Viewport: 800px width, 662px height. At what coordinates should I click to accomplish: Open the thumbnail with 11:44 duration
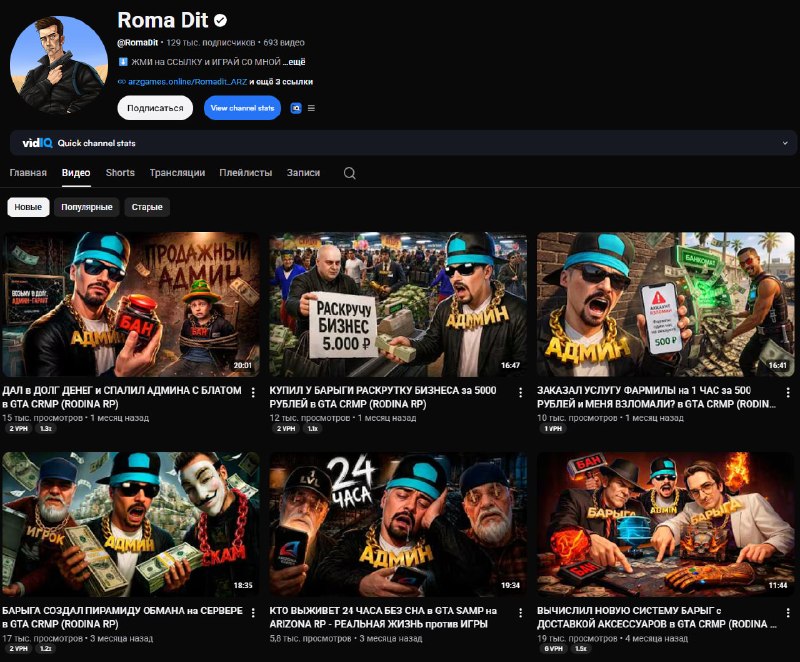pyautogui.click(x=665, y=524)
